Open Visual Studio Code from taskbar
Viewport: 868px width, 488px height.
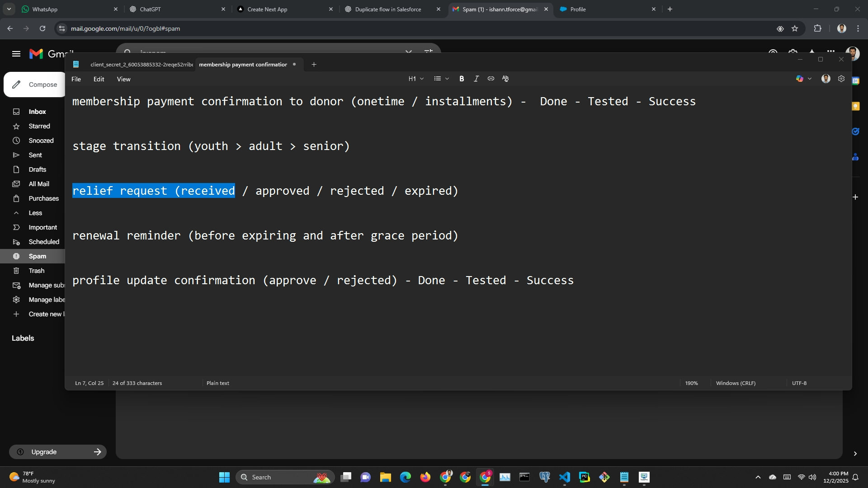565,477
